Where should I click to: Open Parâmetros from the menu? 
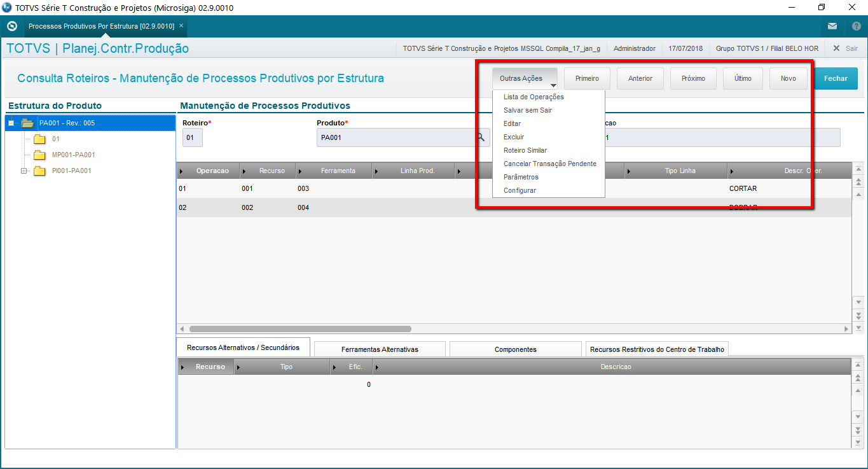click(521, 177)
